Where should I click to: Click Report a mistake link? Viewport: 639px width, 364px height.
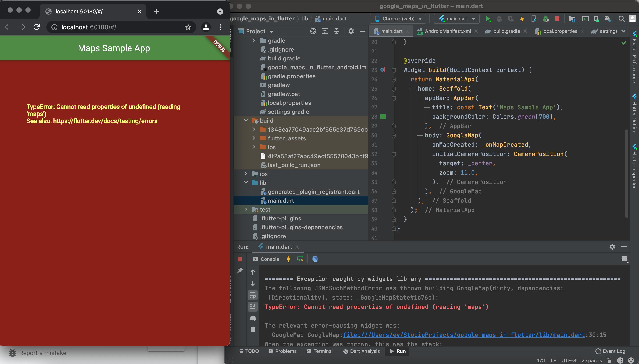point(38,353)
